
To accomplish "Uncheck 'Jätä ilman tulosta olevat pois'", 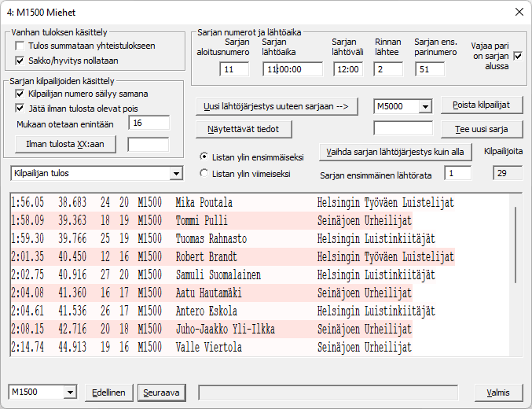I will point(20,108).
